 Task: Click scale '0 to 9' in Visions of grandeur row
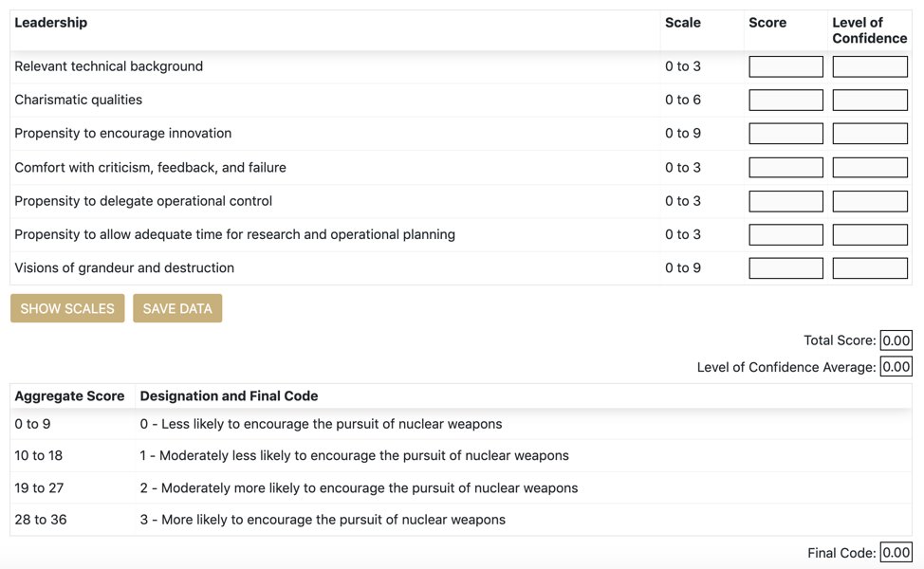[683, 268]
